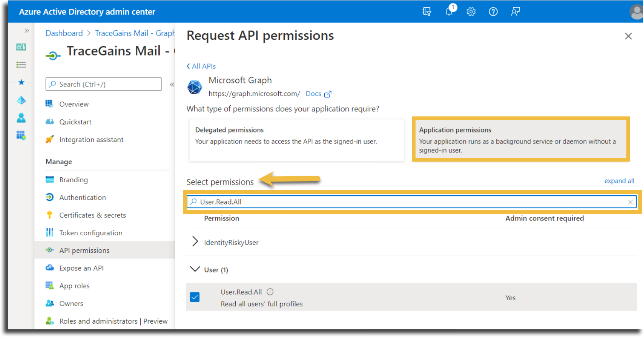Open App roles menu item
644x337 pixels.
click(x=74, y=286)
